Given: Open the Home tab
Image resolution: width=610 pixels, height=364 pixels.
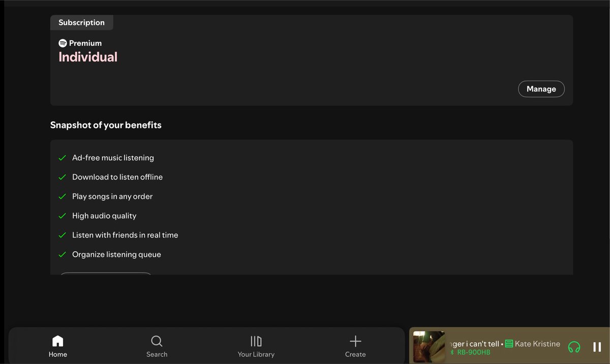Looking at the screenshot, I should 58,346.
